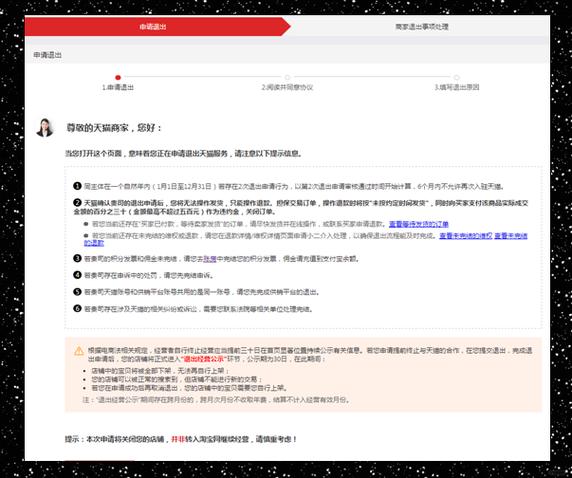This screenshot has width=572, height=478.
Task: Click the black number 4 bullet marker
Action: (77, 275)
